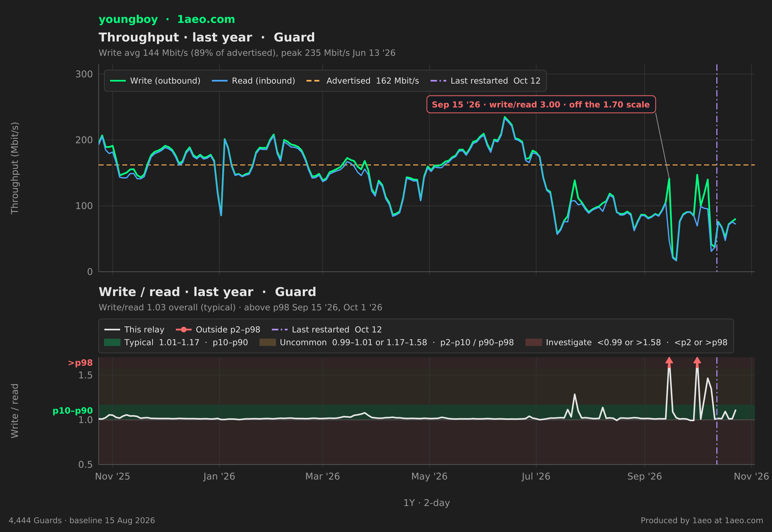Click the 'Write / read · last year · Guard' title
The width and height of the screenshot is (772, 532).
(207, 292)
